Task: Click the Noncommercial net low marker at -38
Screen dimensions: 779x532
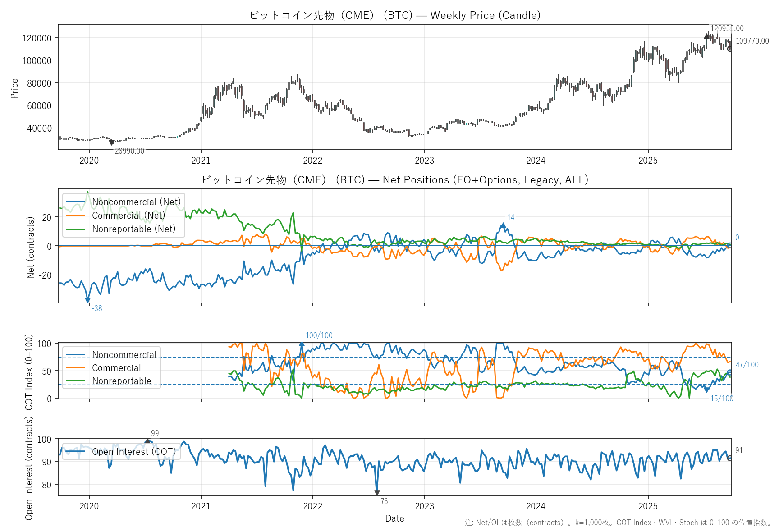Action: 87,300
